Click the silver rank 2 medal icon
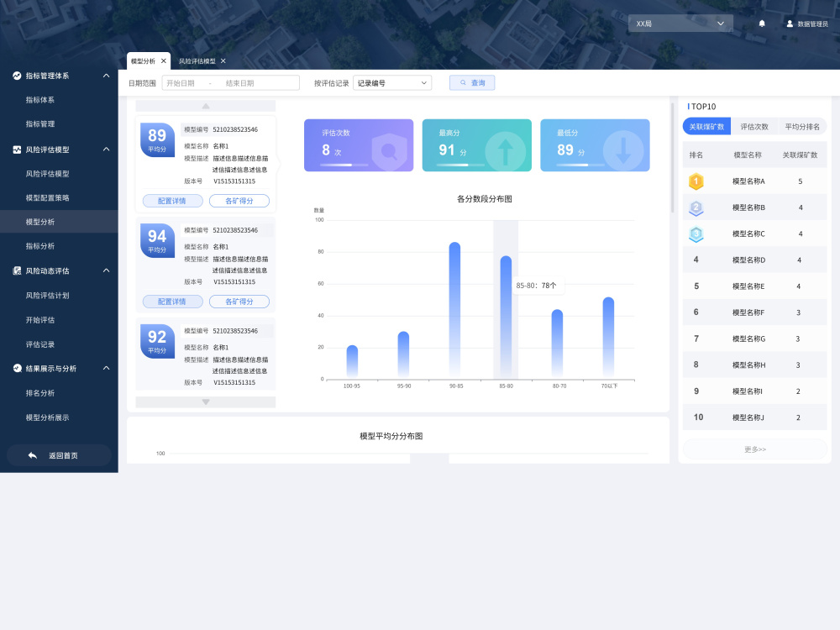 point(696,207)
